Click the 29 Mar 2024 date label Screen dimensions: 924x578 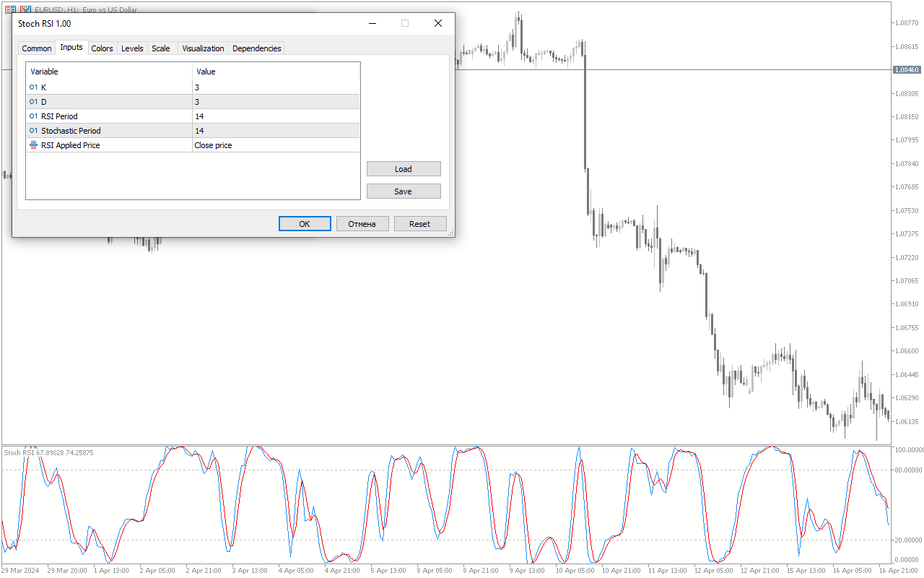(21, 571)
